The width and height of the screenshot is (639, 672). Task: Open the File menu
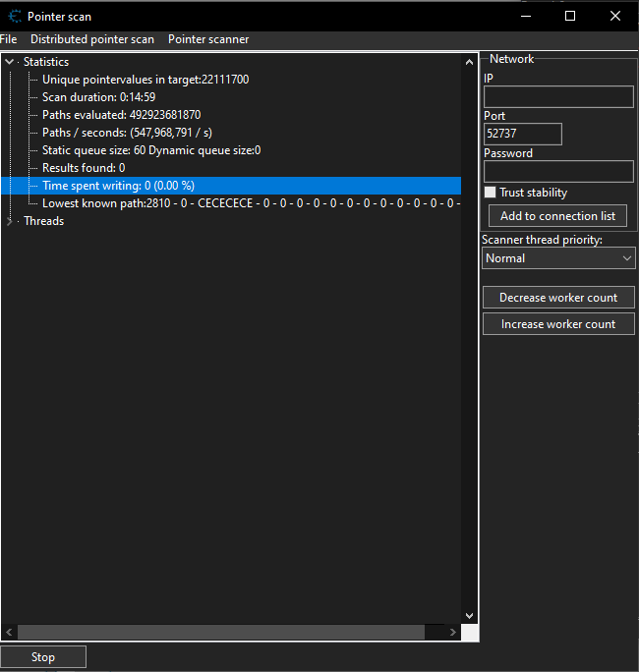click(x=9, y=39)
